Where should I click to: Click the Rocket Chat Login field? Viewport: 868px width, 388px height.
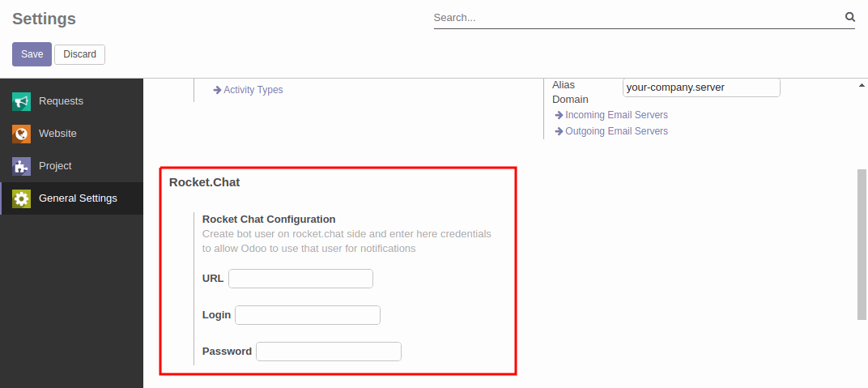(x=308, y=315)
